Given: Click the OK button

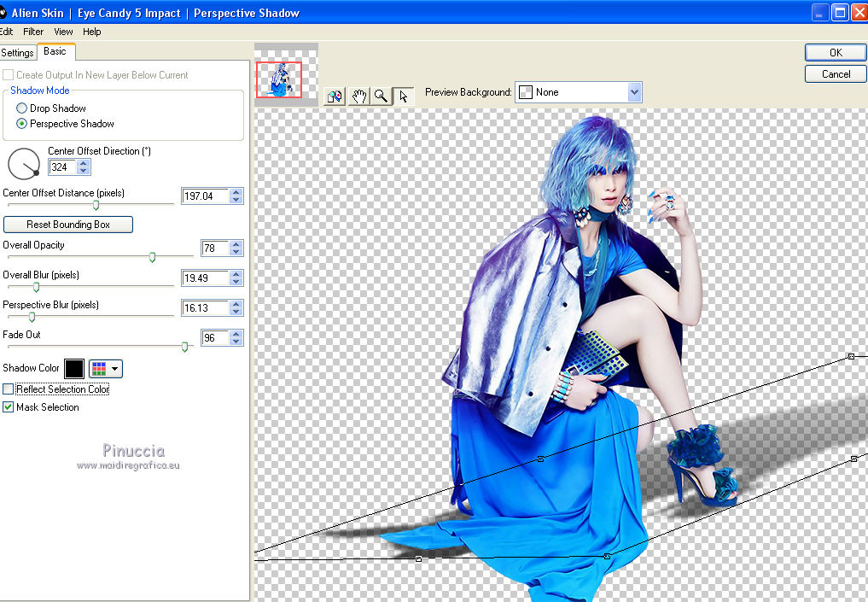Looking at the screenshot, I should tap(836, 53).
